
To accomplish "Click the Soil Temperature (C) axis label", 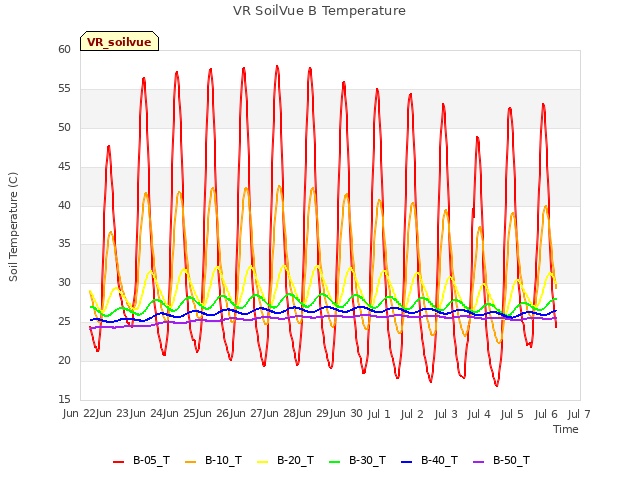I will tap(13, 227).
